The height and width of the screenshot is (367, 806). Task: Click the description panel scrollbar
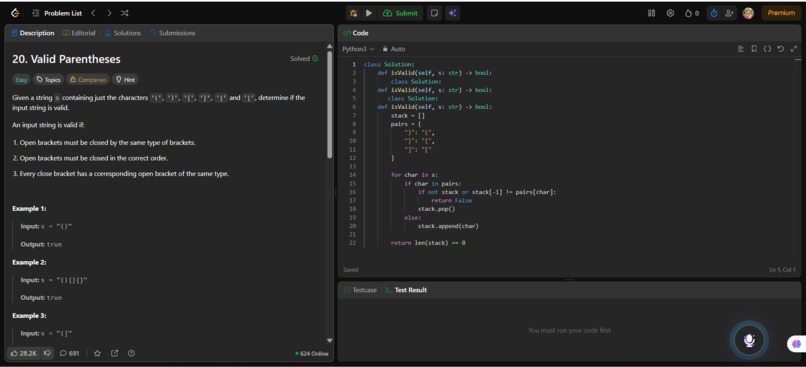pos(329,104)
